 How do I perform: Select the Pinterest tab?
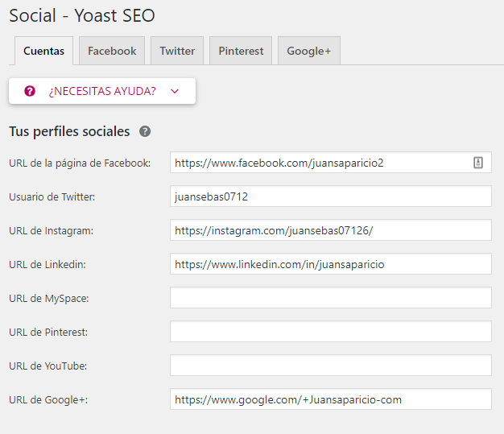(x=241, y=51)
